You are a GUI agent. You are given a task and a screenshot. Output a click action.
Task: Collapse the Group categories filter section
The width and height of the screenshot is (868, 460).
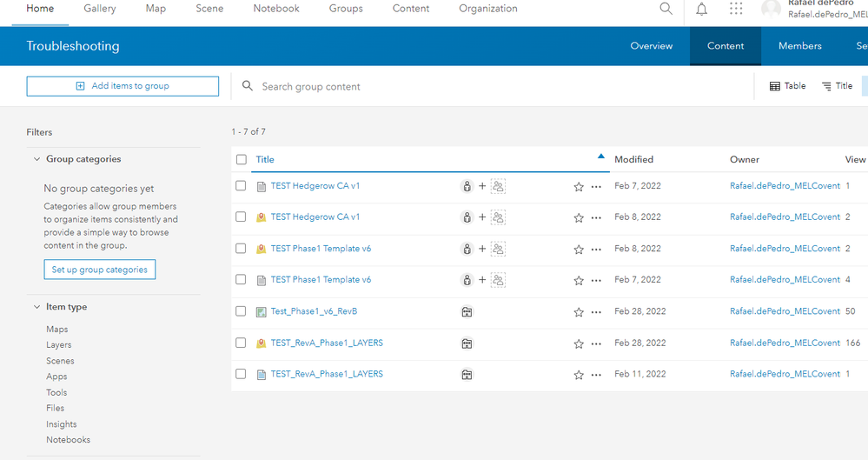click(37, 159)
